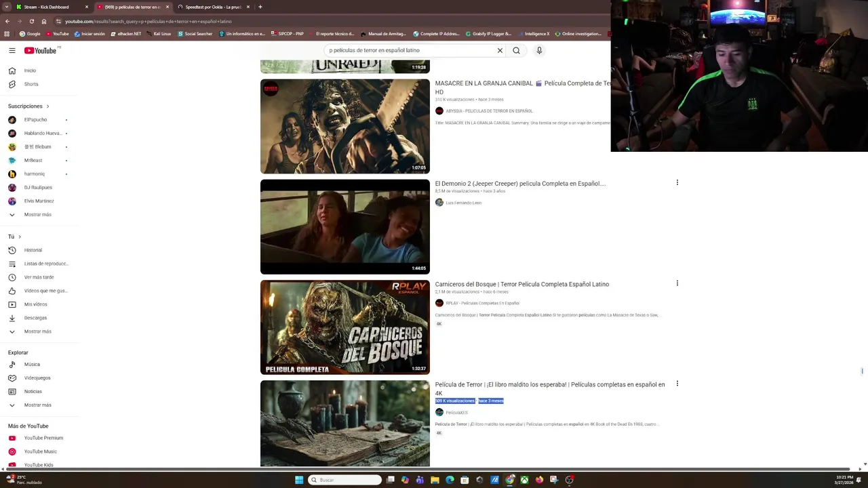Click the browser home icon
Screen dimensions: 868x488
click(44, 21)
